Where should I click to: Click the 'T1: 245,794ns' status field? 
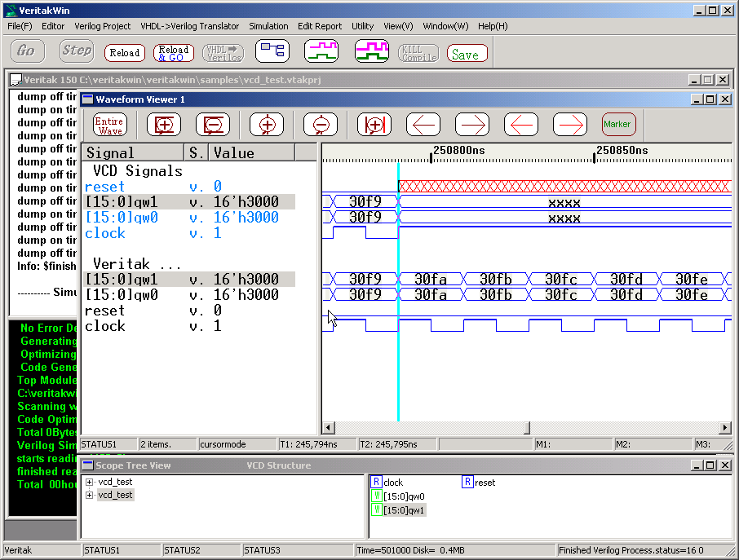317,444
